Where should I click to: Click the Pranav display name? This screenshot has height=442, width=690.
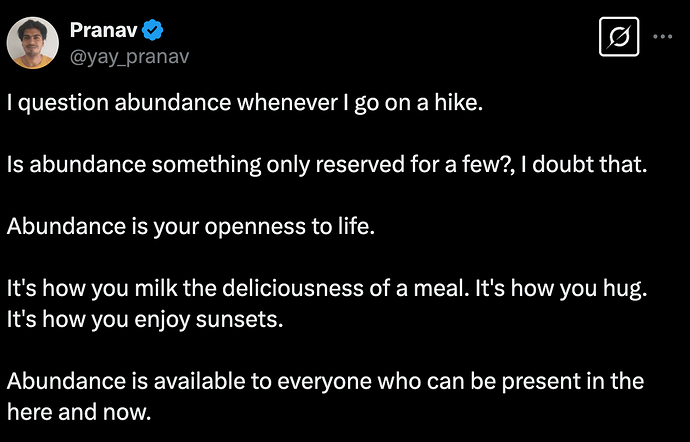tap(104, 30)
